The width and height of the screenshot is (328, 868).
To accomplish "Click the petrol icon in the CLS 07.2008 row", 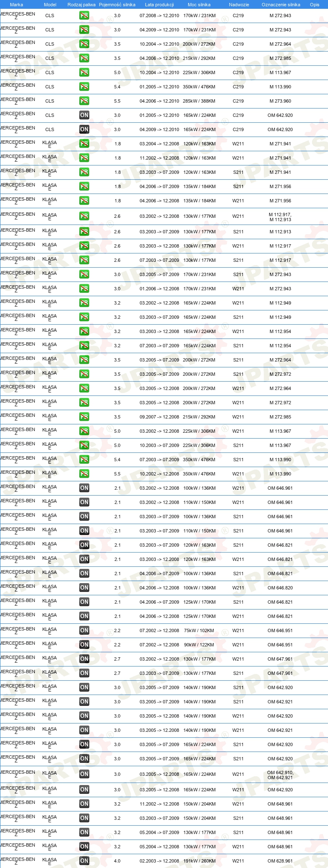I will point(84,15).
